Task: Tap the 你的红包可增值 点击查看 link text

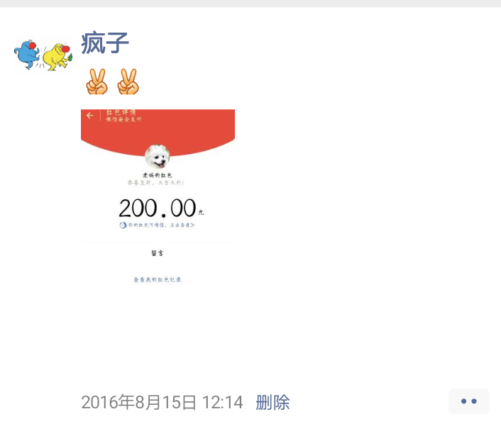Action: pos(161,225)
